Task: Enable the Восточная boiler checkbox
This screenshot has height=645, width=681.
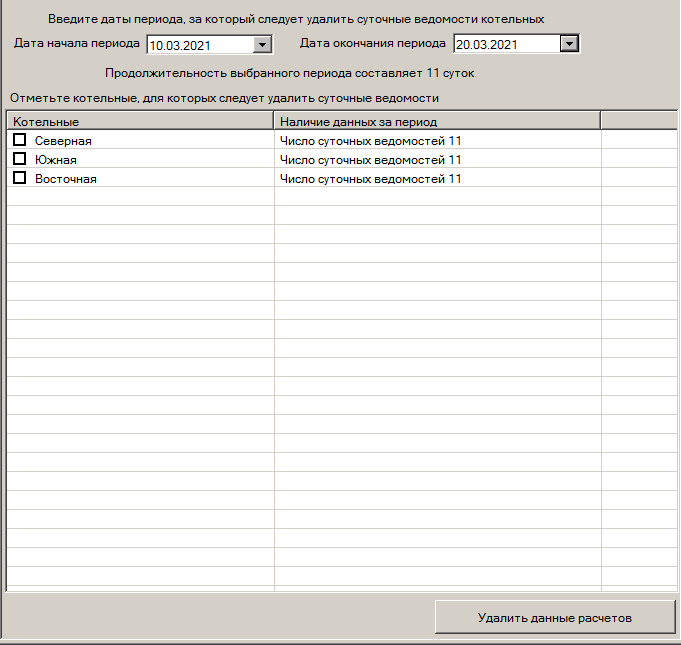Action: click(19, 178)
